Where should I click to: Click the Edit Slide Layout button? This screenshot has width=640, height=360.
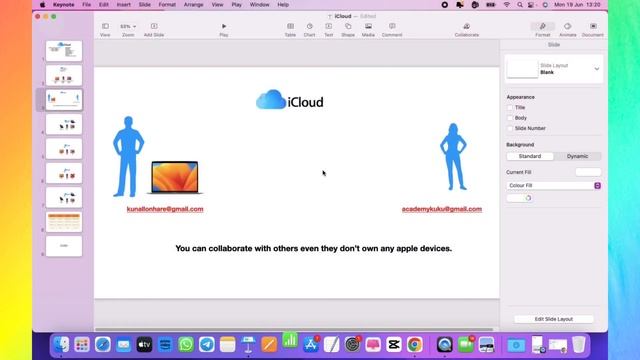pyautogui.click(x=553, y=319)
